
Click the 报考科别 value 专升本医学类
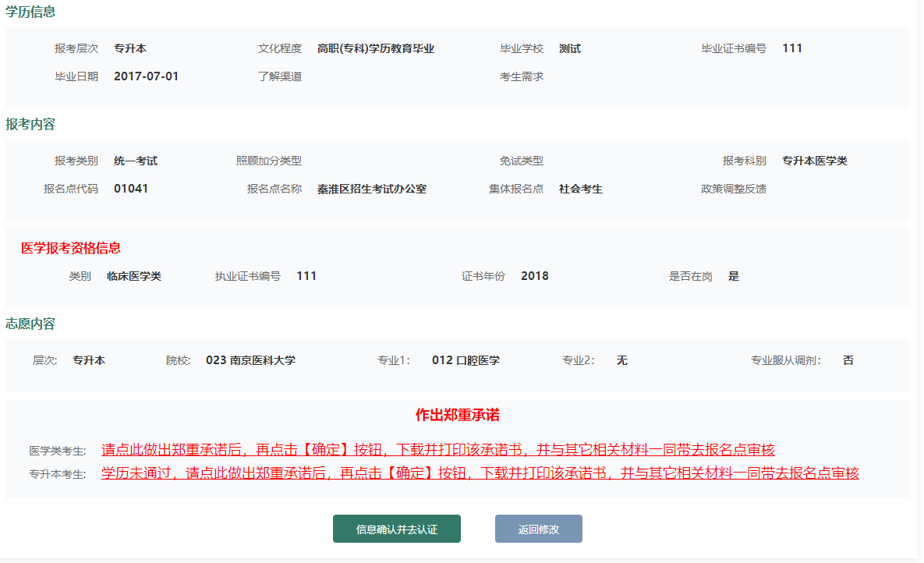(814, 161)
